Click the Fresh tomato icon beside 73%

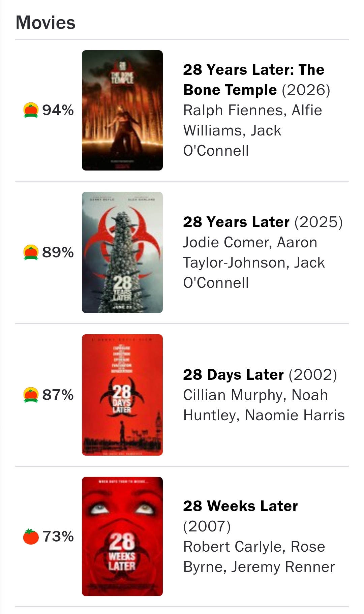click(x=31, y=536)
